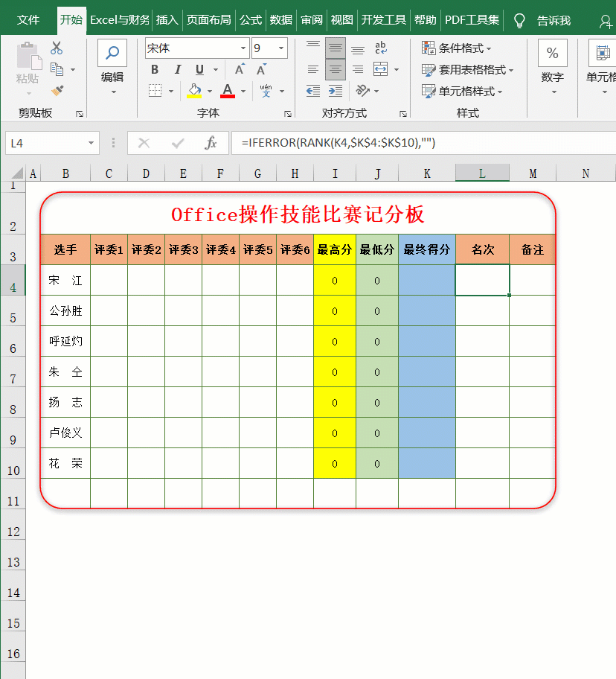Screen dimensions: 616x679
Task: Select the Format Painter icon
Action: 59,92
